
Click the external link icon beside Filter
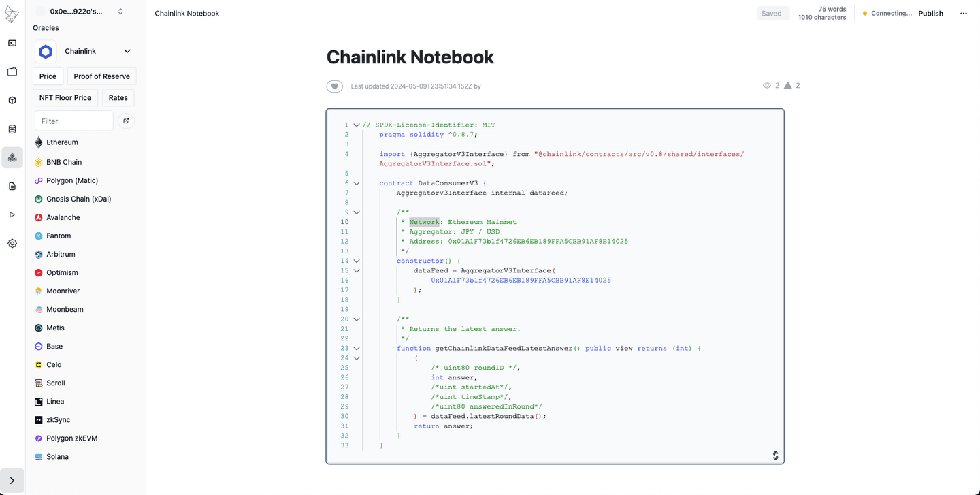tap(126, 121)
